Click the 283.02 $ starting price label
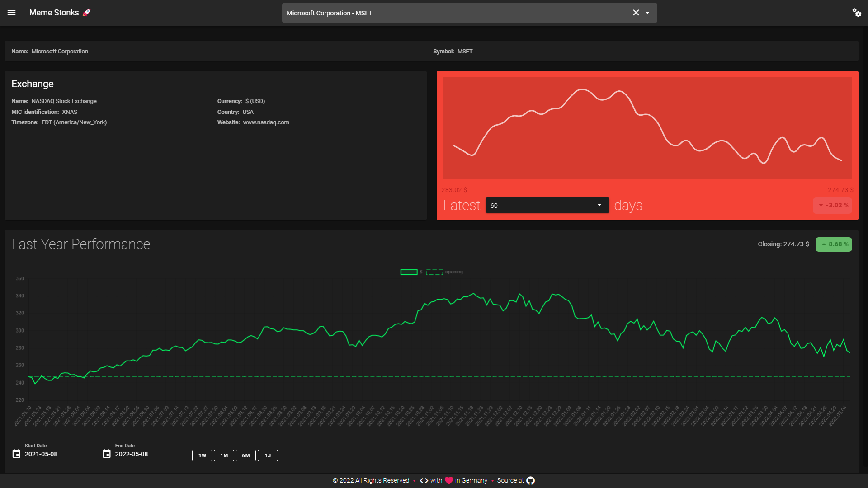 pos(454,190)
